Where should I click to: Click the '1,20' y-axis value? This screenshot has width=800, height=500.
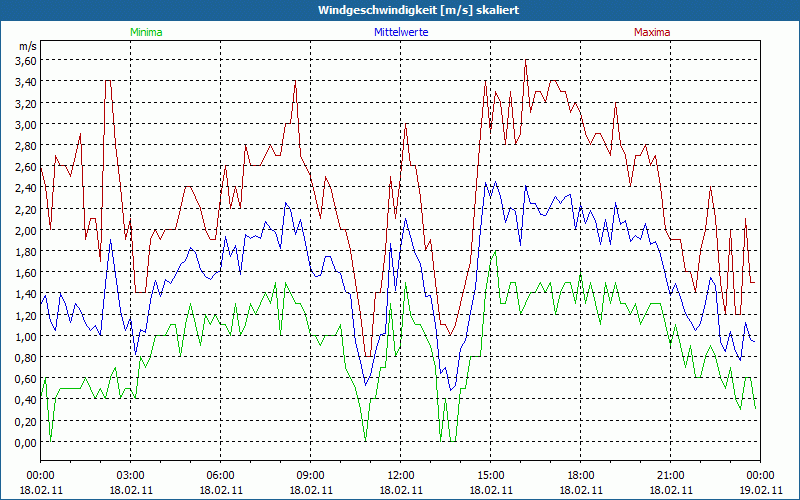26,315
